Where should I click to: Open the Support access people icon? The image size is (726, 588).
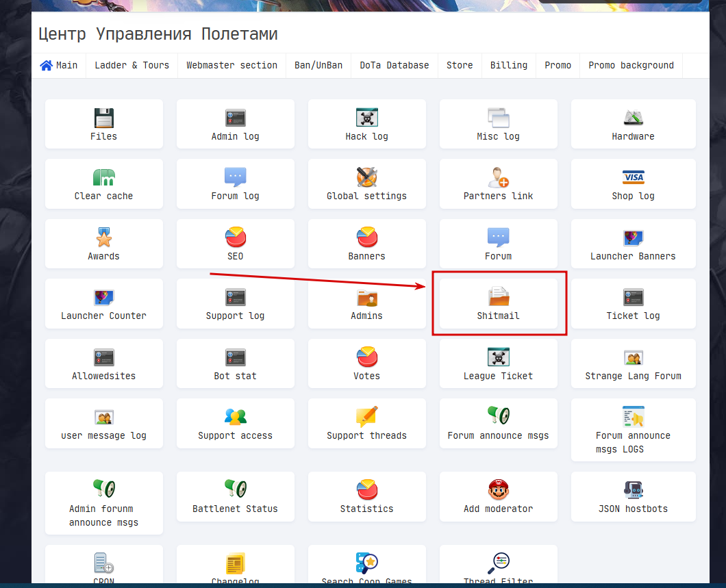click(x=235, y=417)
